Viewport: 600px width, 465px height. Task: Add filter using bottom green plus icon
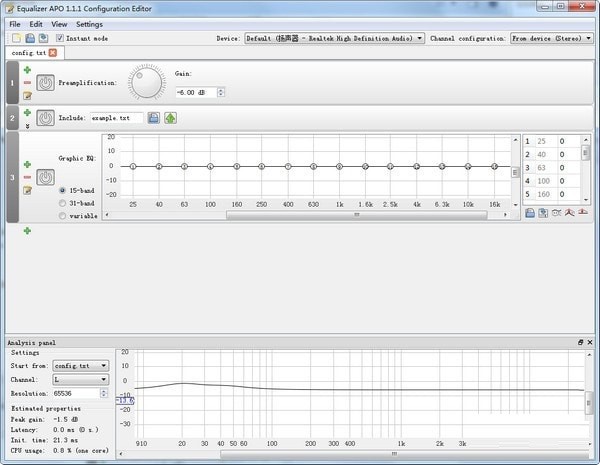[27, 231]
